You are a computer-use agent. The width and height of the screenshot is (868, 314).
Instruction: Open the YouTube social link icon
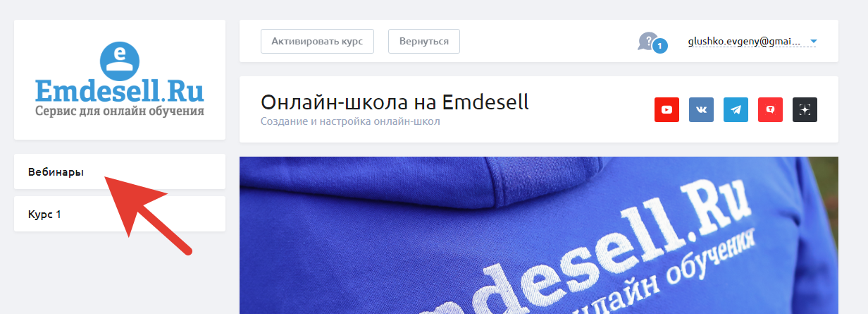pos(666,110)
